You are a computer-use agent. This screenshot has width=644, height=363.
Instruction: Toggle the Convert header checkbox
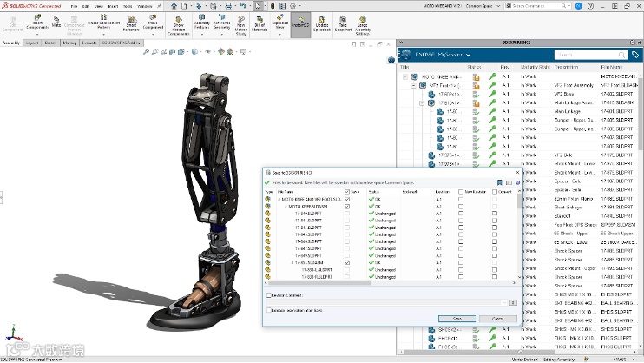coord(495,192)
